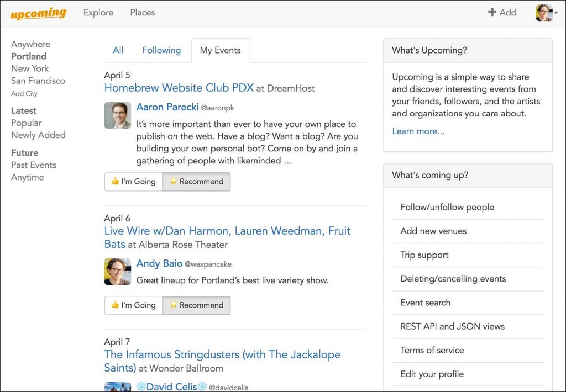Click the April 7 date label
566x392 pixels.
[x=117, y=342]
